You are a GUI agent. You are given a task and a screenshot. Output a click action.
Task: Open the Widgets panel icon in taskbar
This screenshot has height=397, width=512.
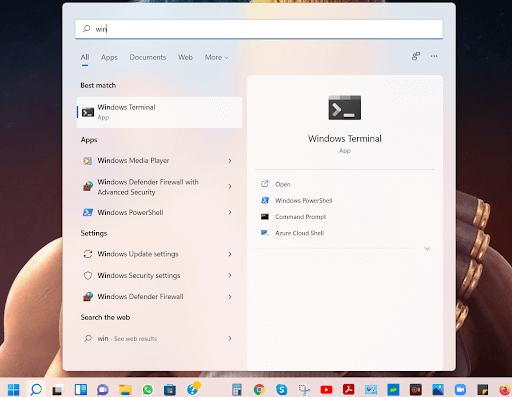point(81,389)
